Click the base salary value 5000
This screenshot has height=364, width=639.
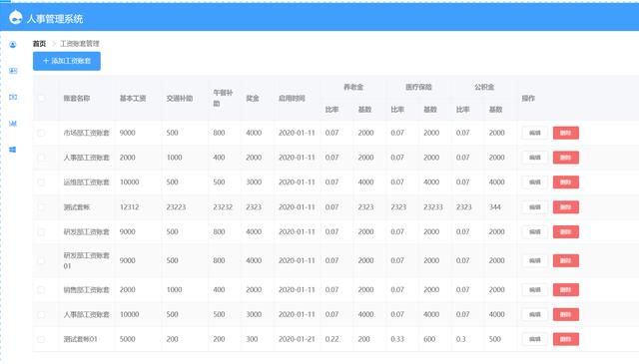coord(128,339)
